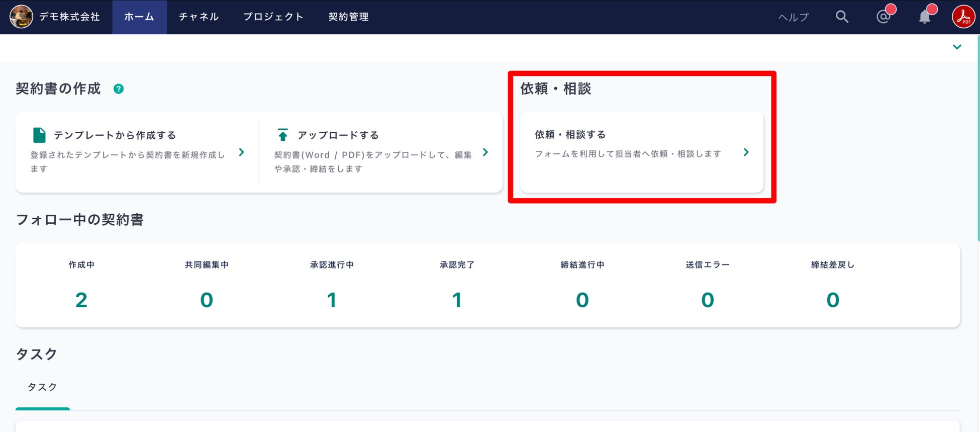Click the 依頼・相談 section heading
The image size is (980, 432).
pos(556,89)
